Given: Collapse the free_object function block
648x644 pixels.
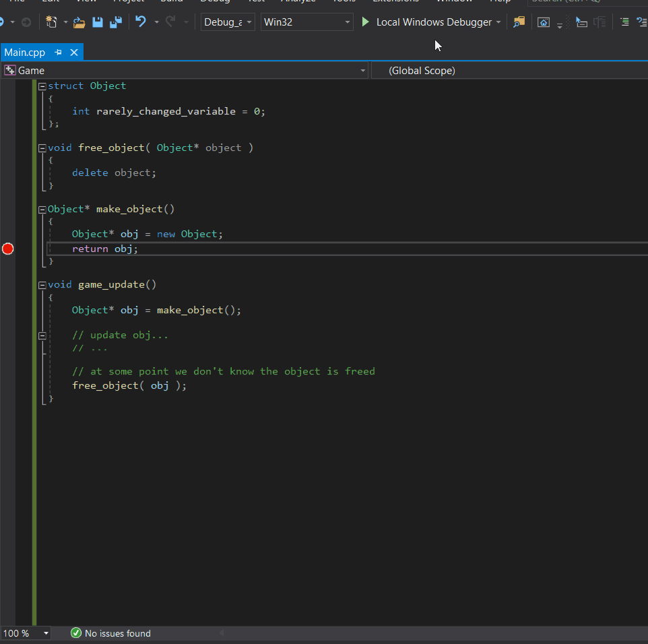Looking at the screenshot, I should (42, 148).
